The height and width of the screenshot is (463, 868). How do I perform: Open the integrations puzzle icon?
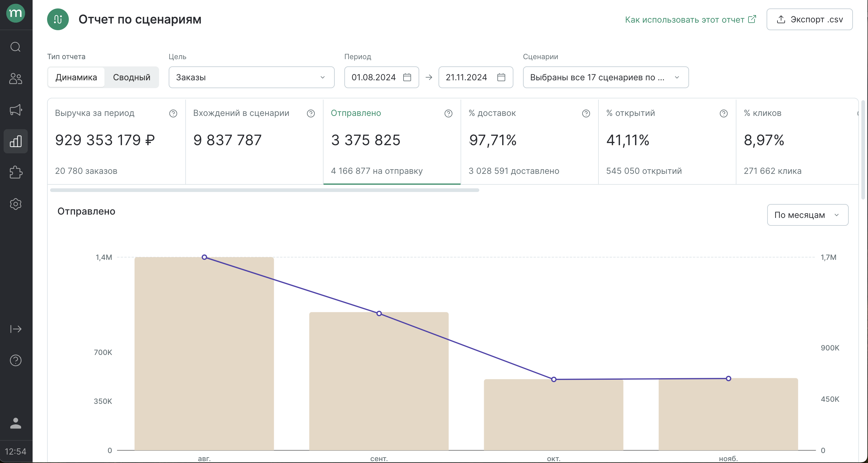click(x=15, y=172)
